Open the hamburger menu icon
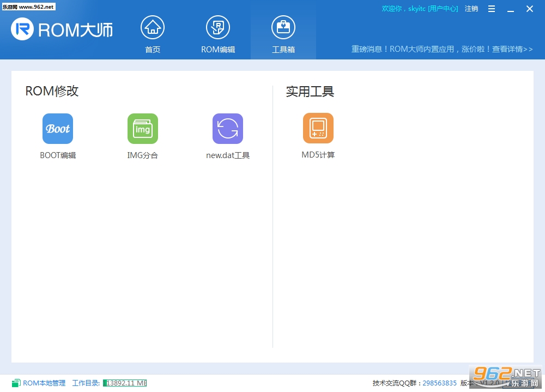Screen dimensions: 545x392 coord(492,9)
